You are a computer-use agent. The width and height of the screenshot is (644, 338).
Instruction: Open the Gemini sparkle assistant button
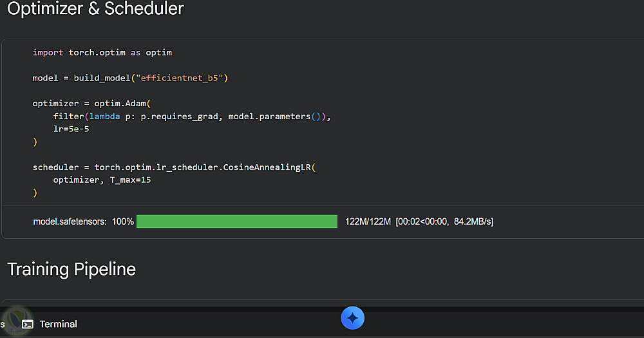352,318
